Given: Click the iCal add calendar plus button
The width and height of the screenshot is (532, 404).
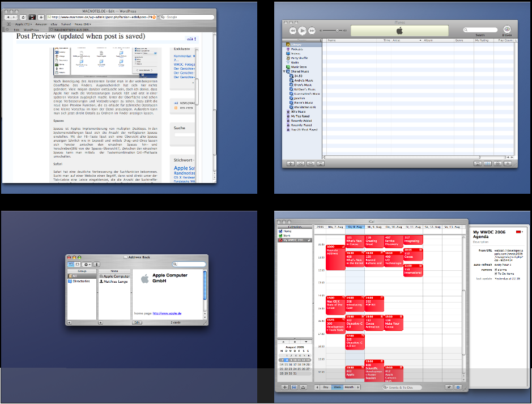Looking at the screenshot, I should (284, 387).
